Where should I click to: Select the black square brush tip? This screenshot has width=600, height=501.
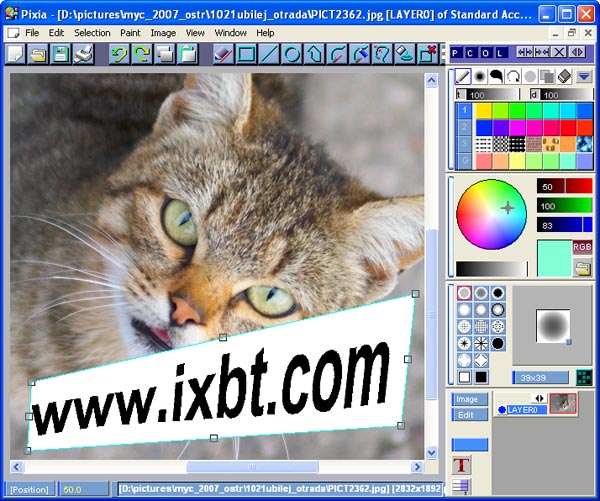pos(481,377)
